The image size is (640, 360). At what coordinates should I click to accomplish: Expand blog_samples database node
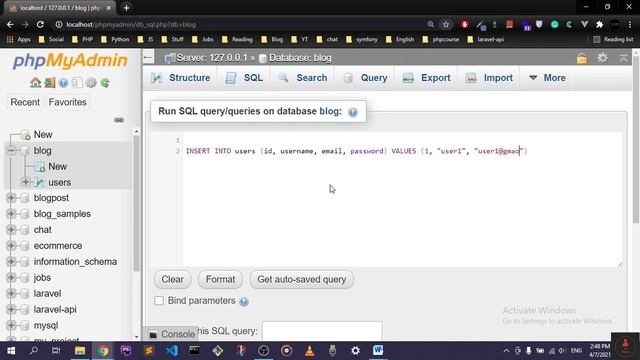click(11, 214)
